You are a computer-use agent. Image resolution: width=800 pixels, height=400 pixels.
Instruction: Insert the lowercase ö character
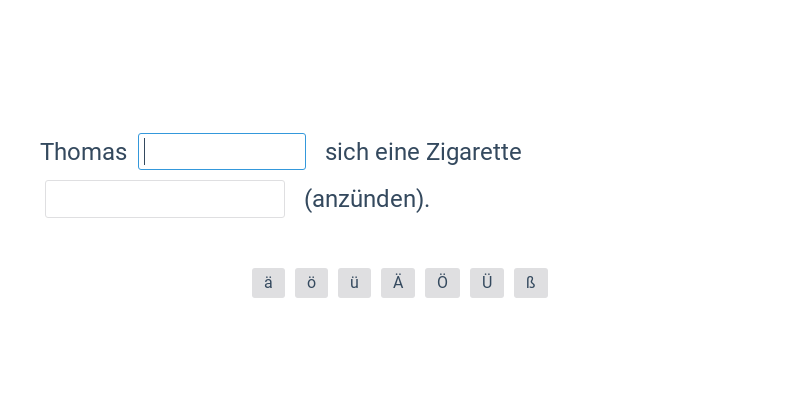311,283
